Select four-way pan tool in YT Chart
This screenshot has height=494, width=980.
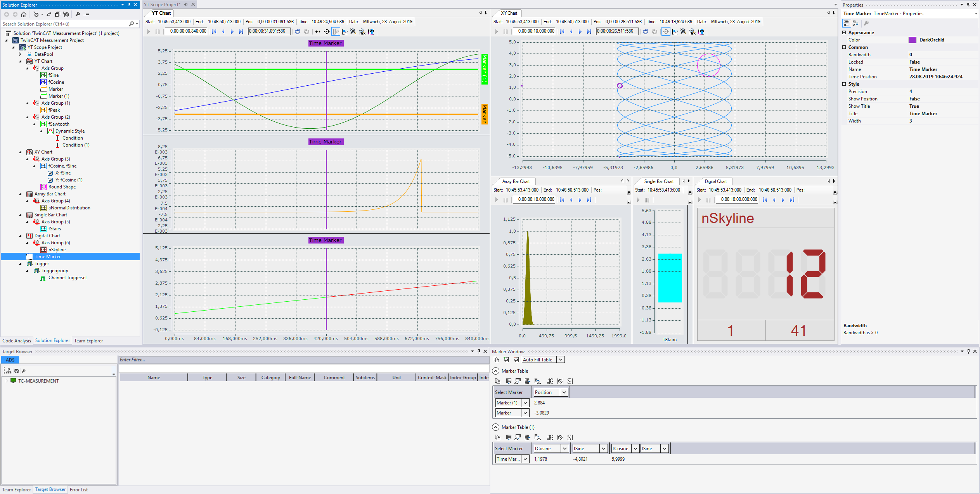point(327,31)
